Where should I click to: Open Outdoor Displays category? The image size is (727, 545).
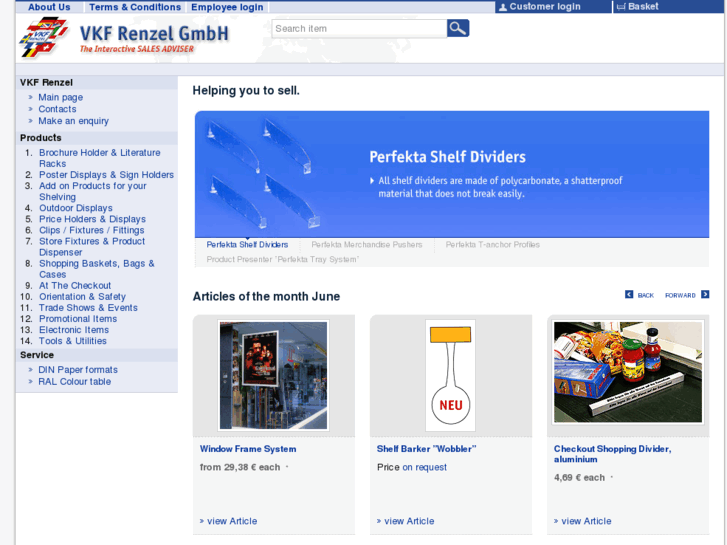coord(76,208)
